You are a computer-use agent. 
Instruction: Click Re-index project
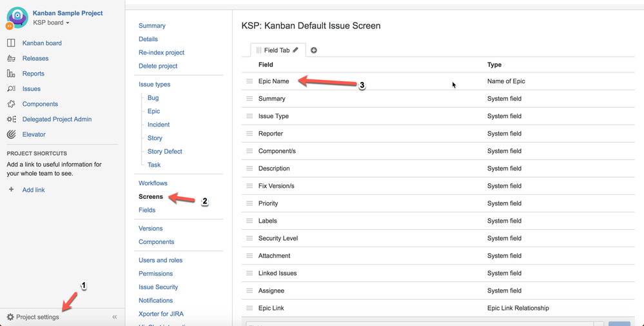tap(161, 53)
